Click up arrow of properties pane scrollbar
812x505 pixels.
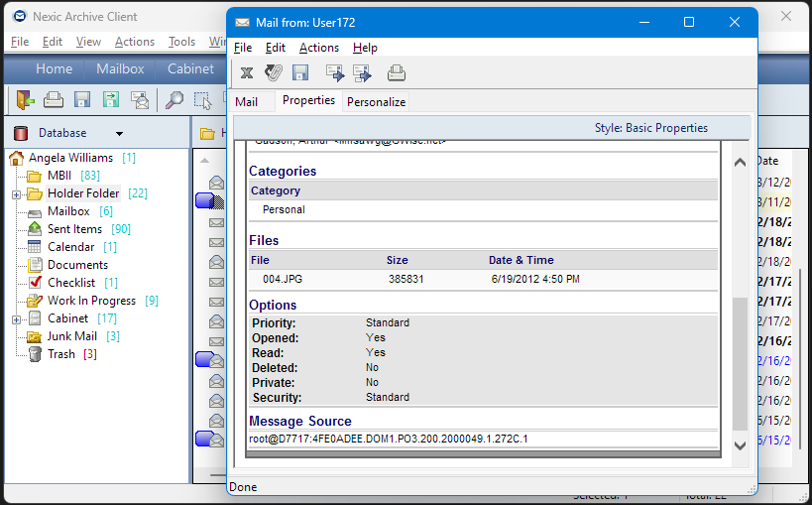pyautogui.click(x=740, y=163)
